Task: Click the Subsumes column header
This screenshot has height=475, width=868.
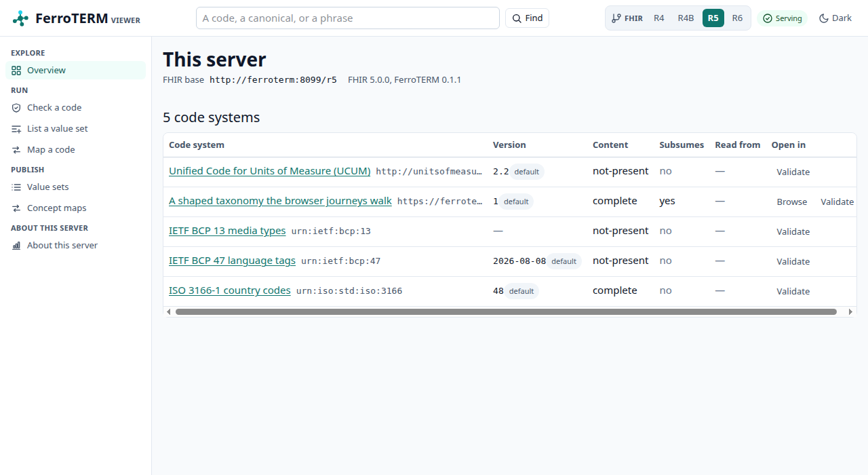Action: click(x=682, y=145)
